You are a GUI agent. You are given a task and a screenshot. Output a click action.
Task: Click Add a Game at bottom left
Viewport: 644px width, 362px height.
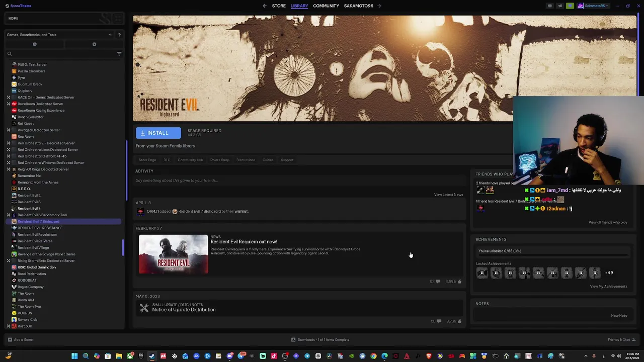click(x=20, y=340)
